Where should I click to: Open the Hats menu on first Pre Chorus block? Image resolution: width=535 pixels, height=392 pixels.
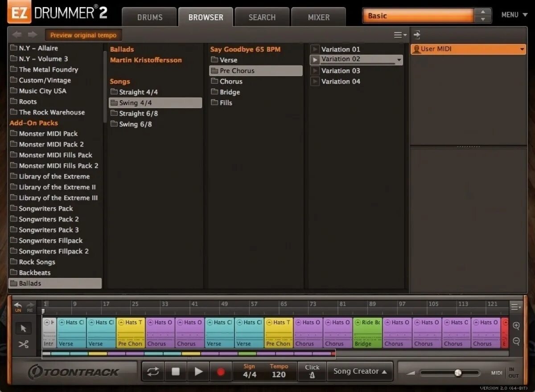pyautogui.click(x=121, y=323)
